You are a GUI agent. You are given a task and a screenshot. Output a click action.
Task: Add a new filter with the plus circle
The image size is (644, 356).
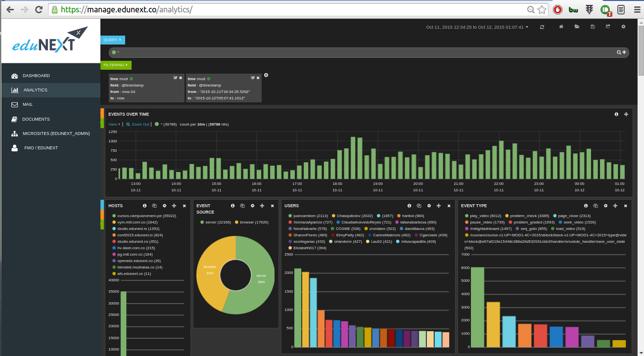[x=266, y=75]
